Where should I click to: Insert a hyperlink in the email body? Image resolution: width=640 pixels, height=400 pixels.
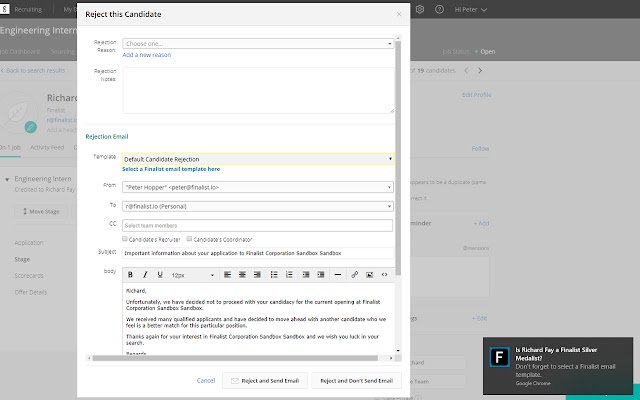coord(355,275)
